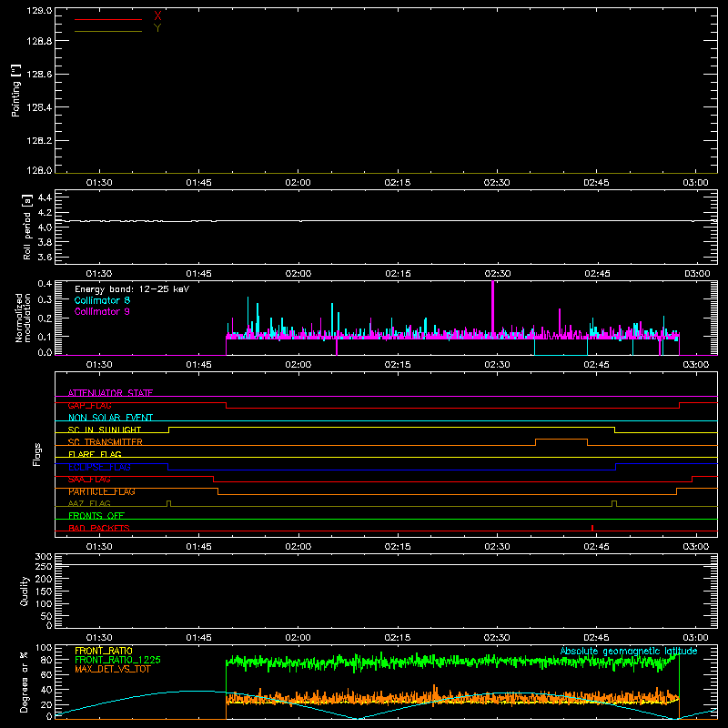Click the Pointing axis title
Viewport: 728px width, 728px height.
pos(16,90)
